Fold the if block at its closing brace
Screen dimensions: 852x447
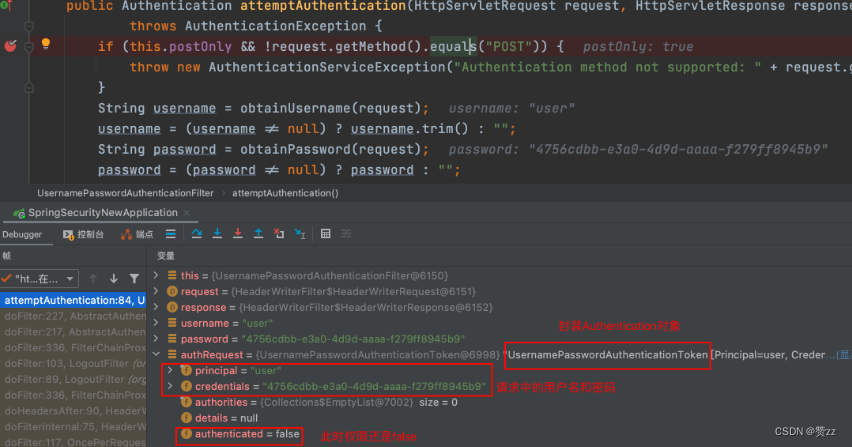(x=29, y=87)
